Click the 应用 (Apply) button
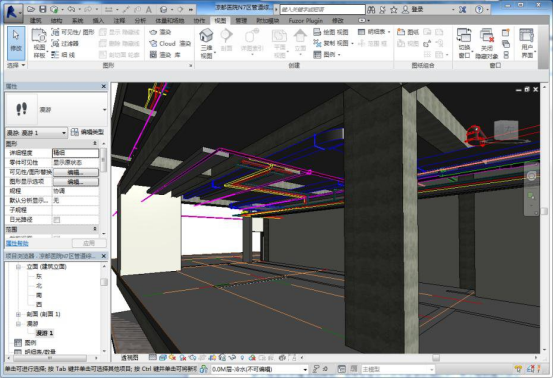This screenshot has height=379, width=554. [89, 243]
